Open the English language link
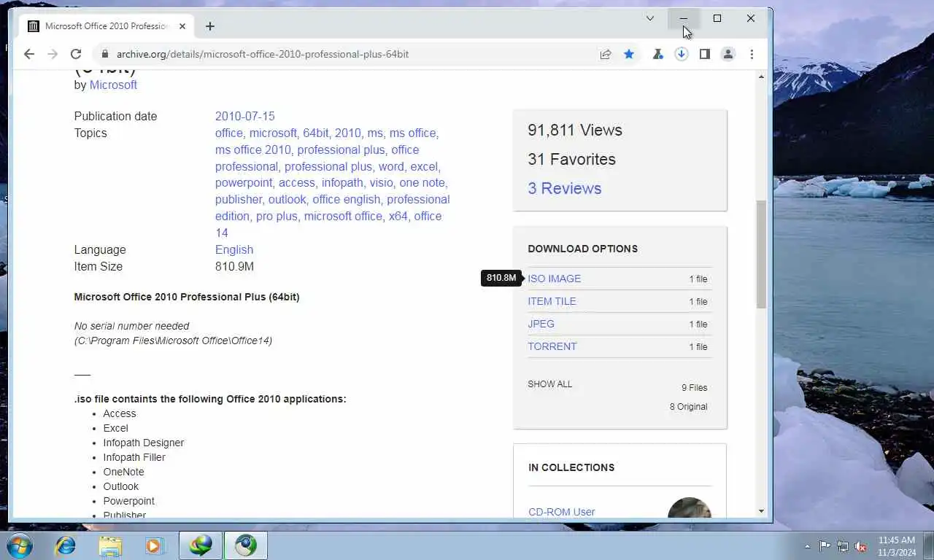The height and width of the screenshot is (560, 934). tap(234, 250)
